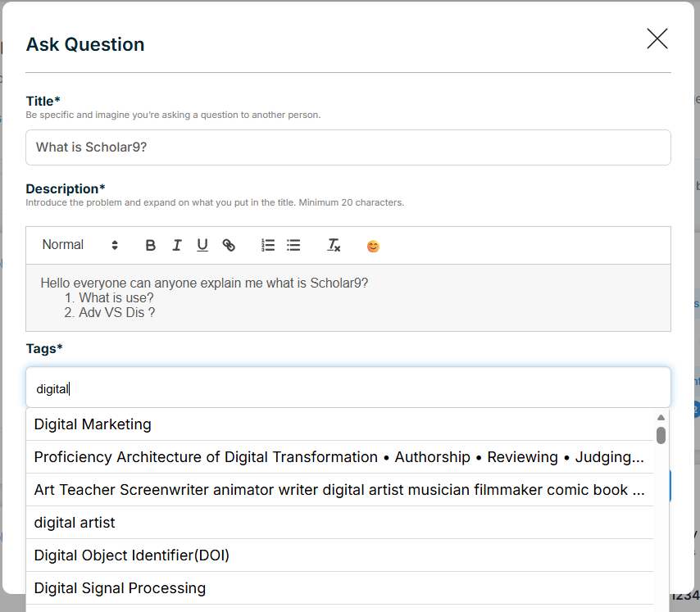Screen dimensions: 700x612
Task: Select the Digital Marketing tag suggestion
Action: point(339,424)
